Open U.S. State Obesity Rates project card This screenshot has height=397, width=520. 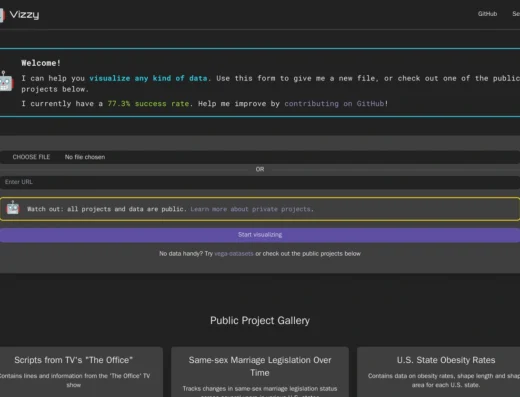(439, 372)
